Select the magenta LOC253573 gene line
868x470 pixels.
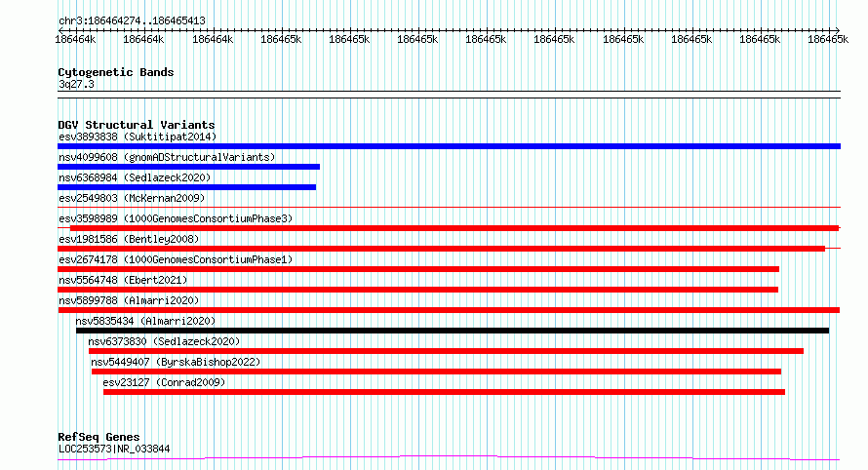(449, 458)
